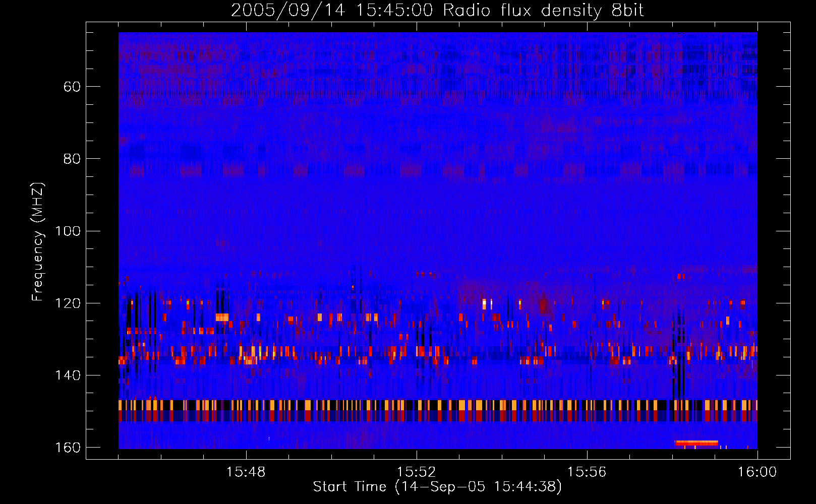The image size is (816, 504).
Task: Click the '140' frequency axis label
Action: 68,375
